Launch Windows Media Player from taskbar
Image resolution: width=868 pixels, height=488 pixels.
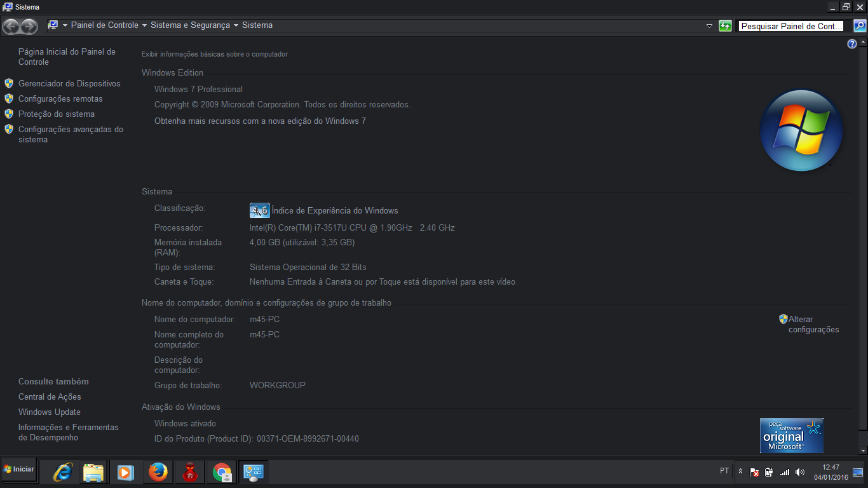(x=125, y=472)
